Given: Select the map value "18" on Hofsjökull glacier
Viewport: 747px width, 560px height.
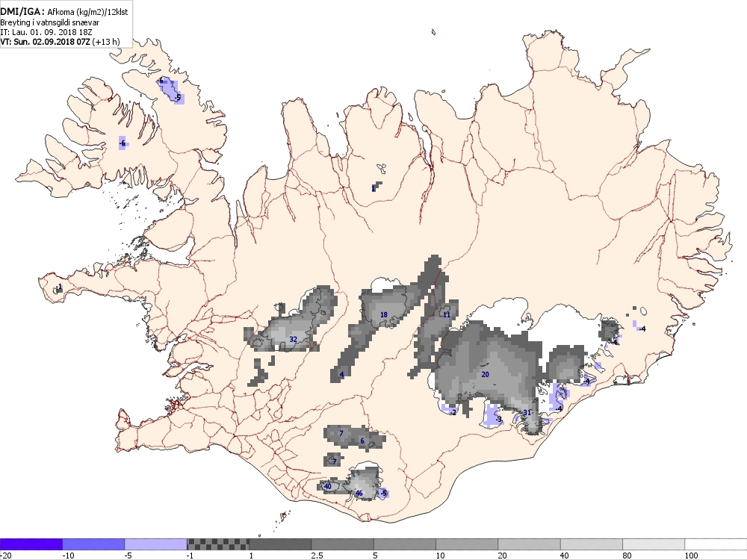Looking at the screenshot, I should point(383,315).
